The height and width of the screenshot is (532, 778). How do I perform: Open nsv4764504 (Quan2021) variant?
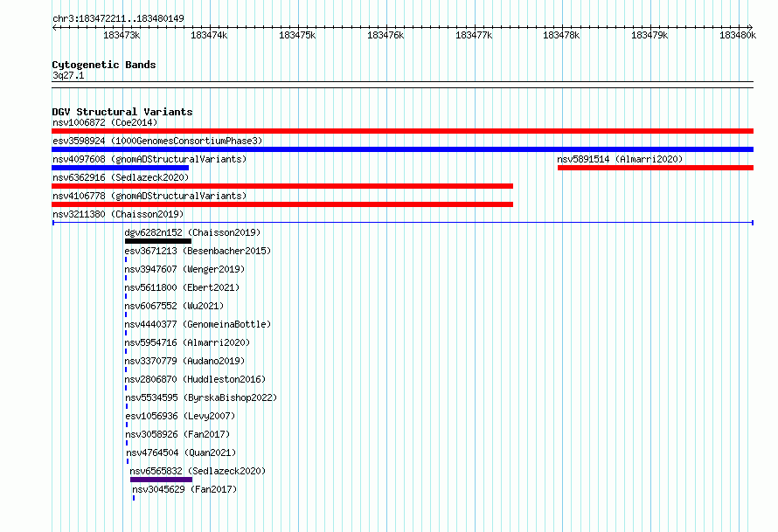(x=181, y=453)
